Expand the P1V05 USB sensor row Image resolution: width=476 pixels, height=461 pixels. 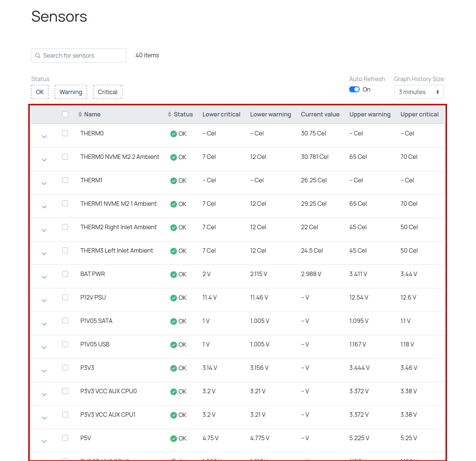pyautogui.click(x=44, y=348)
